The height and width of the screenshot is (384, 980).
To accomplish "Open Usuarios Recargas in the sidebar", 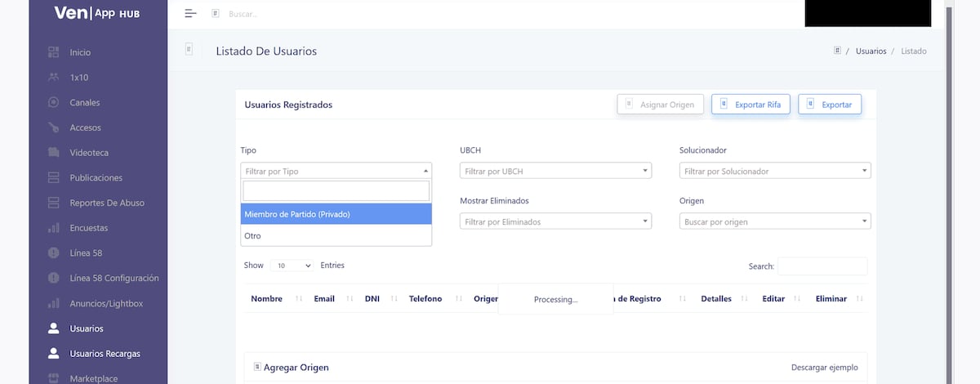I will (x=105, y=354).
